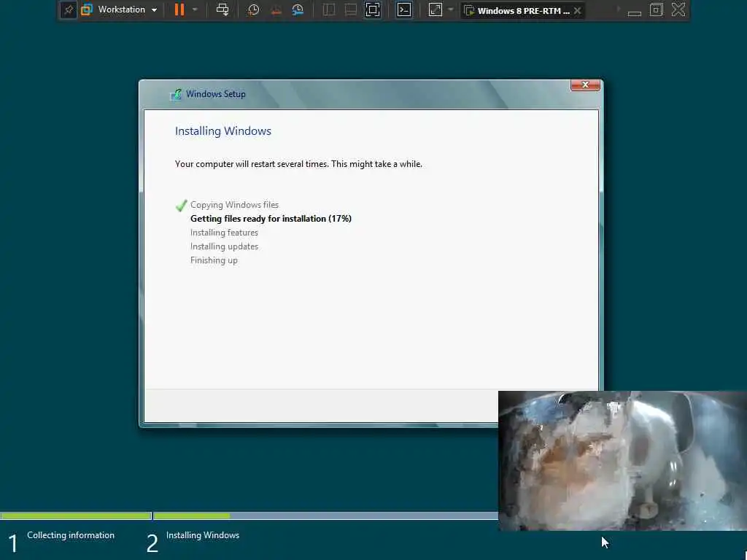The height and width of the screenshot is (560, 747).
Task: Click the restart several times message
Action: pyautogui.click(x=298, y=164)
